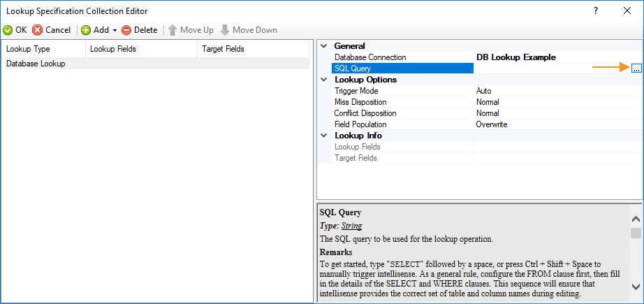
Task: Open the Add dropdown arrow
Action: click(115, 31)
